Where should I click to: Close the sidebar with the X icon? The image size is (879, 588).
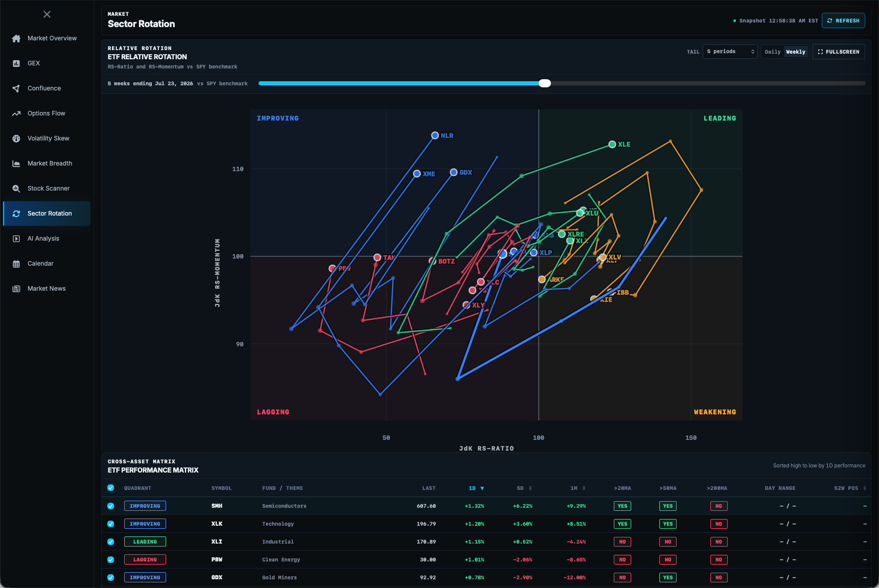point(47,14)
